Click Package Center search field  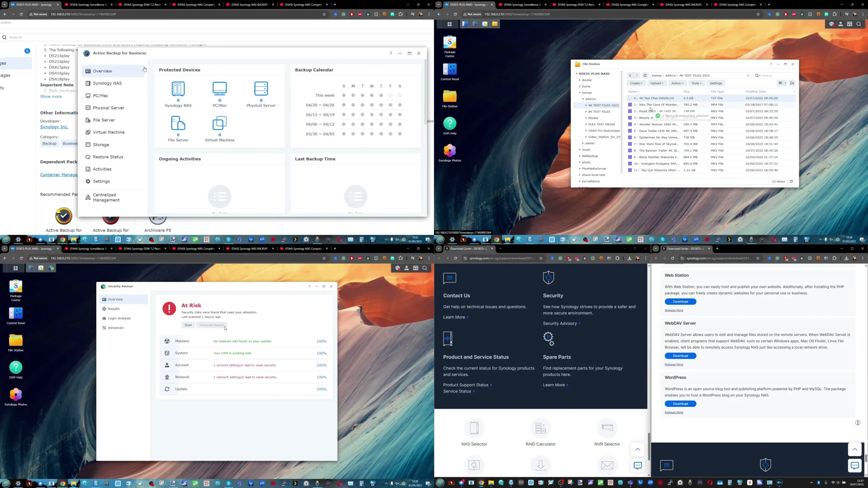[217, 37]
